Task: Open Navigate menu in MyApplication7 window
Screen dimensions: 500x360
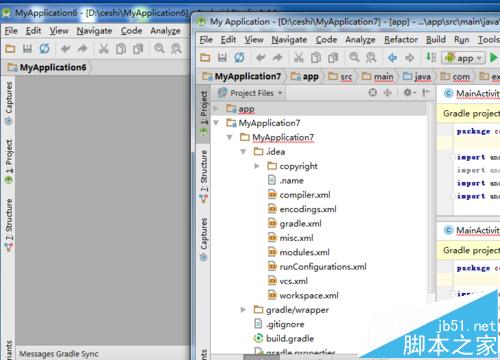Action: [x=289, y=40]
